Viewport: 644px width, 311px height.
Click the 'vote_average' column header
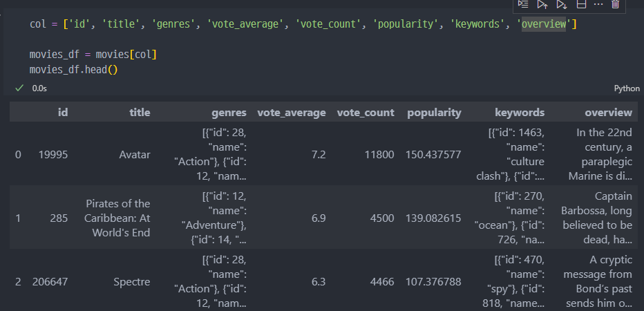[x=291, y=112]
